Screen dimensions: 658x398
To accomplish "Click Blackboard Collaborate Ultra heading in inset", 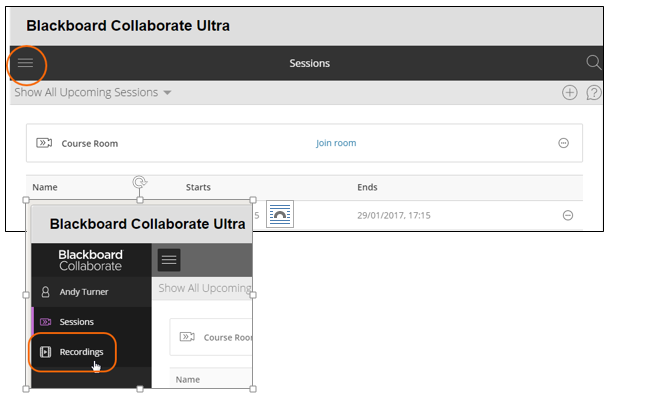I will coord(147,224).
